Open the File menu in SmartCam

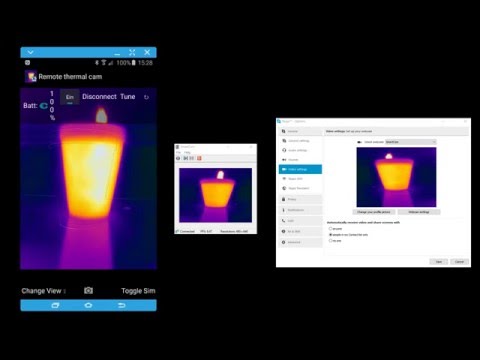(x=178, y=152)
